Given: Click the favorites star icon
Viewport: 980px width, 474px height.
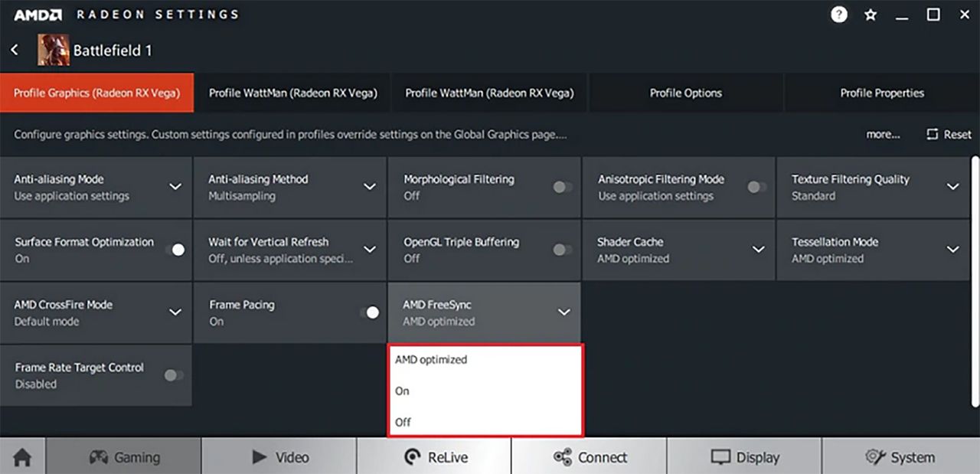Looking at the screenshot, I should (871, 15).
